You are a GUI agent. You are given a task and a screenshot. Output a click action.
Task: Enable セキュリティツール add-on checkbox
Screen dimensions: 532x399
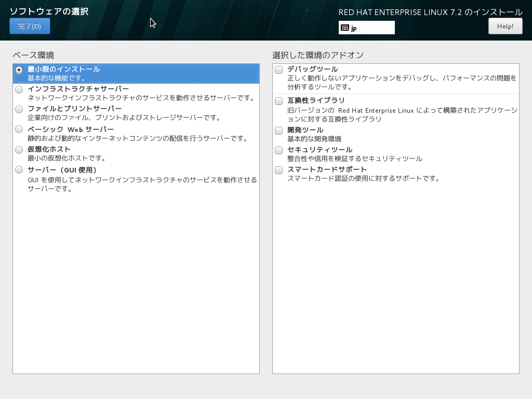pyautogui.click(x=278, y=150)
